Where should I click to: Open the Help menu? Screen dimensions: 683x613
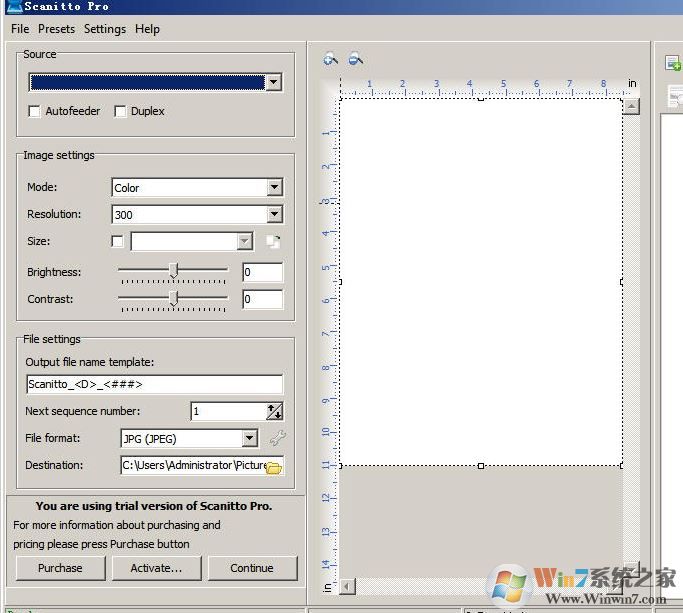[147, 29]
